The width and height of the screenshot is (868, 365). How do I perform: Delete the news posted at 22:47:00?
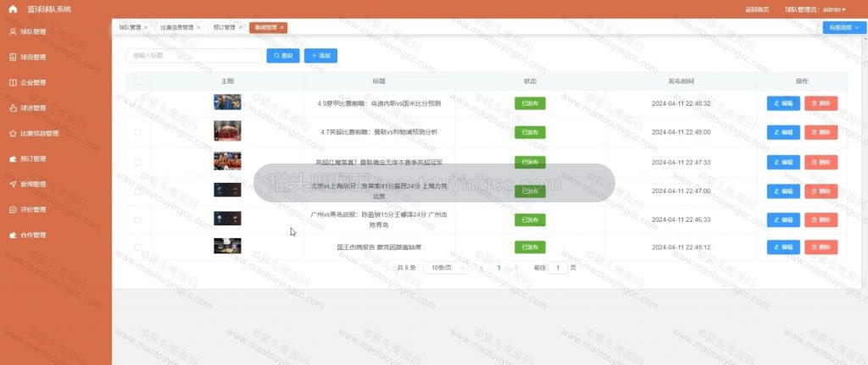pyautogui.click(x=821, y=191)
